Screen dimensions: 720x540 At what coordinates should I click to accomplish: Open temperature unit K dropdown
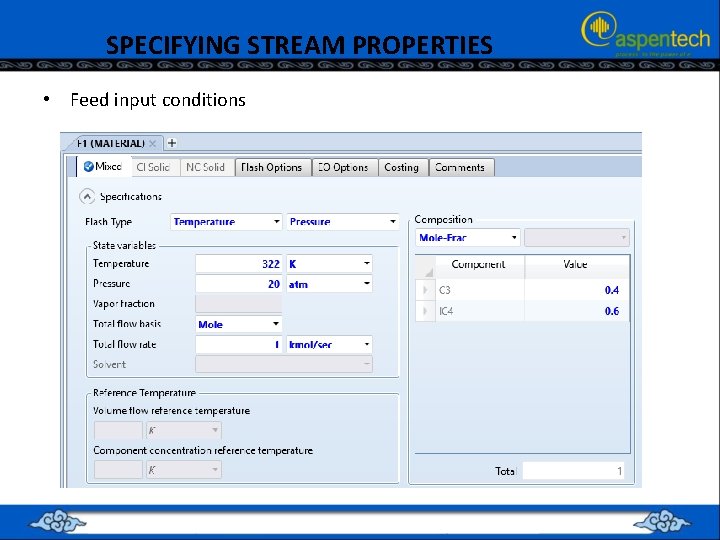pyautogui.click(x=329, y=264)
